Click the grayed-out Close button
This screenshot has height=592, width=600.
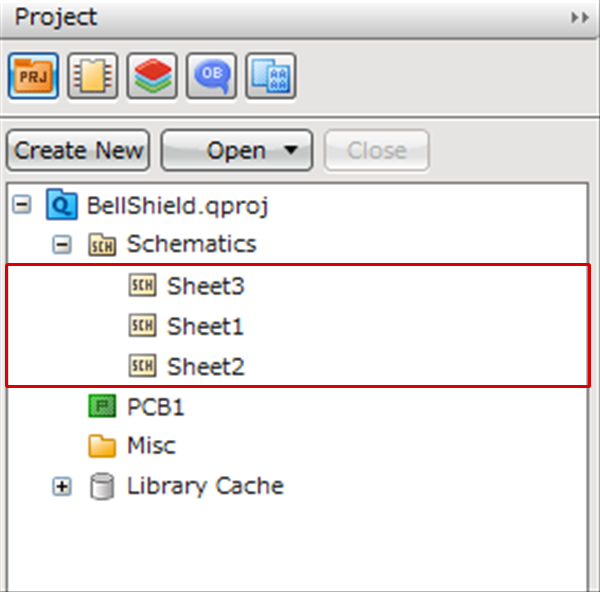coord(377,151)
